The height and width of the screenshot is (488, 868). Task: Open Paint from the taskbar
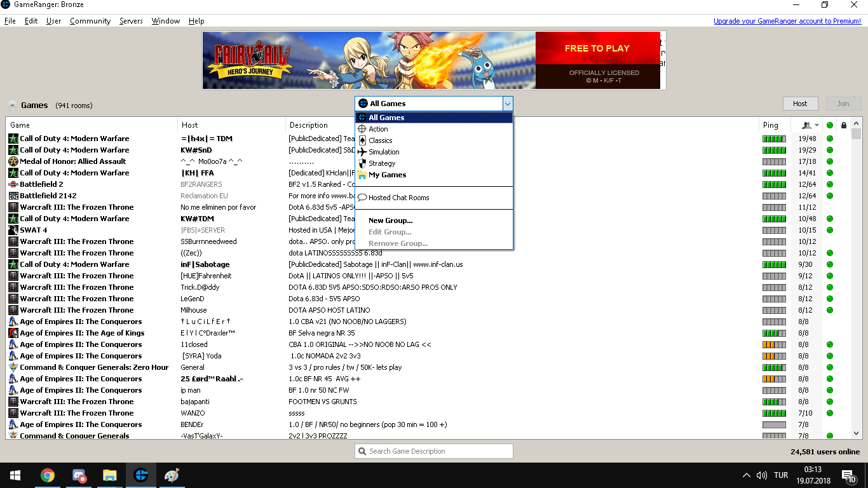tap(172, 475)
